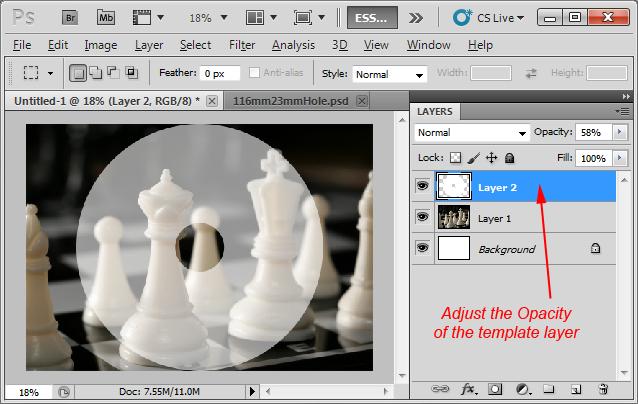Open the Analysis menu
The image size is (638, 404).
[293, 45]
